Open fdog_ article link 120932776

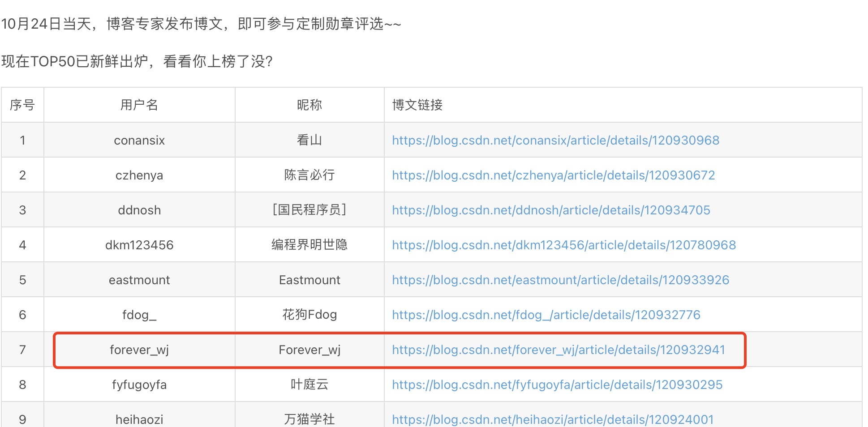coord(546,315)
